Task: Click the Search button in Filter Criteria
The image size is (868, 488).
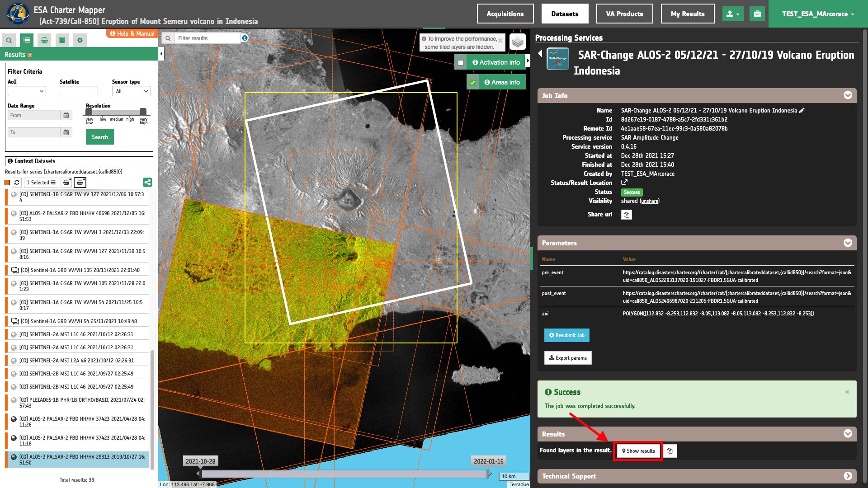Action: point(100,137)
